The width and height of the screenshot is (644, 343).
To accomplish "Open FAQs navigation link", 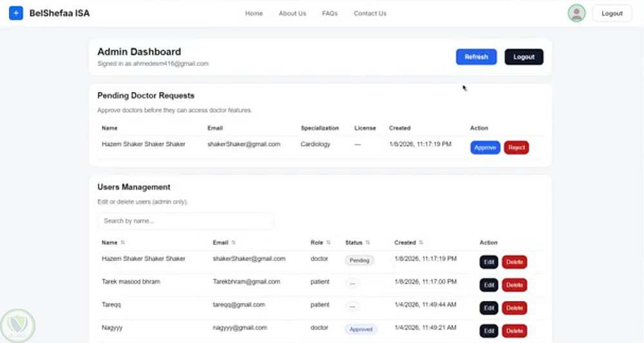I will tap(330, 14).
